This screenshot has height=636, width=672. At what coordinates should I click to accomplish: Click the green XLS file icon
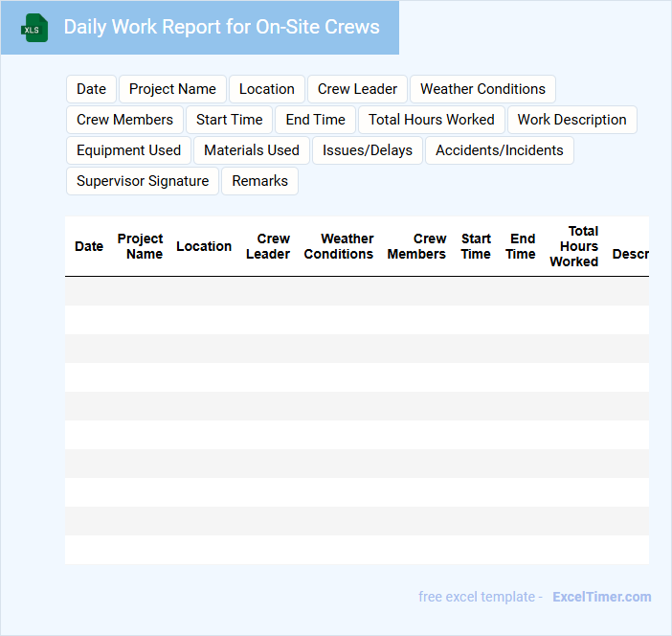(34, 28)
